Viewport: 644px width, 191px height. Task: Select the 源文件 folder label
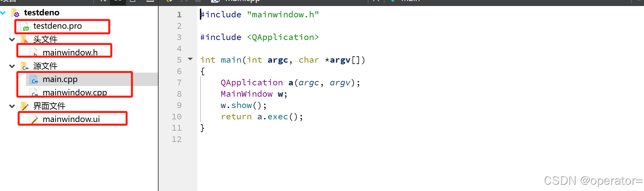45,66
